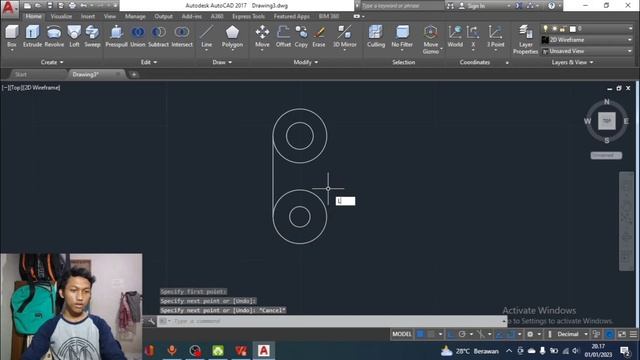Click the Plot printer icon in quick access
The height and width of the screenshot is (360, 640).
tap(72, 6)
